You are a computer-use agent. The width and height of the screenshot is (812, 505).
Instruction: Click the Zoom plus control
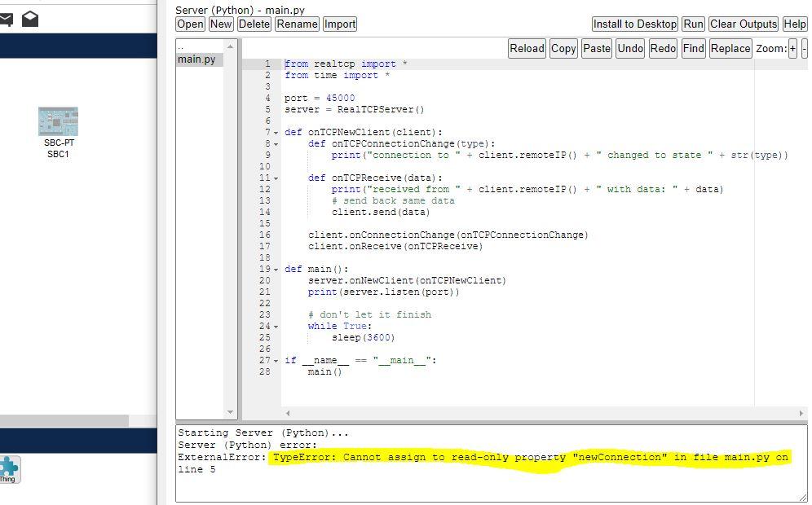(793, 49)
